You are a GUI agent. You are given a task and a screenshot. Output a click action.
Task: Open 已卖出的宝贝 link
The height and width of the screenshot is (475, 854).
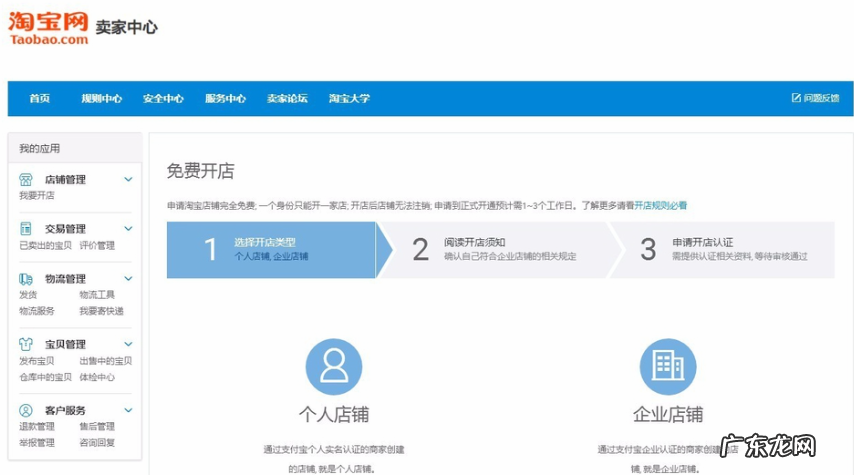point(46,246)
